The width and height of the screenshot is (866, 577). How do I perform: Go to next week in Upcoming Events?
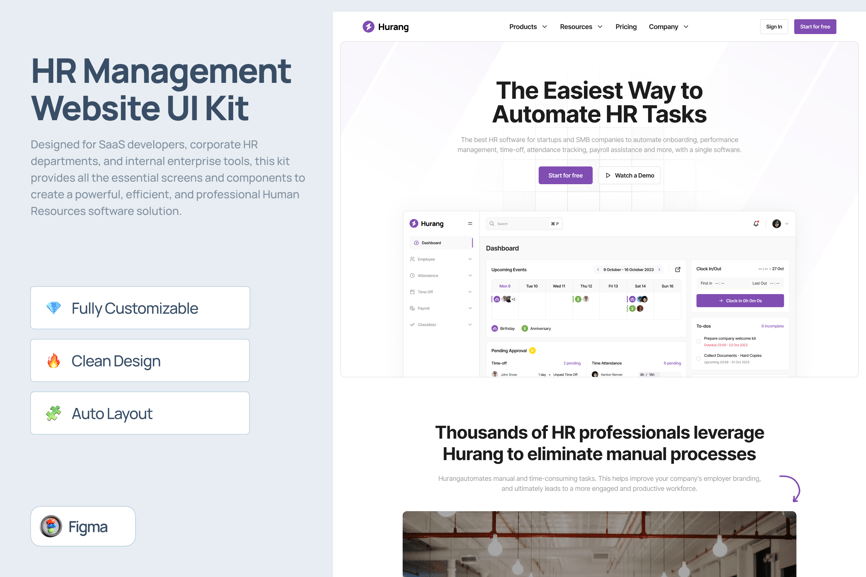660,270
